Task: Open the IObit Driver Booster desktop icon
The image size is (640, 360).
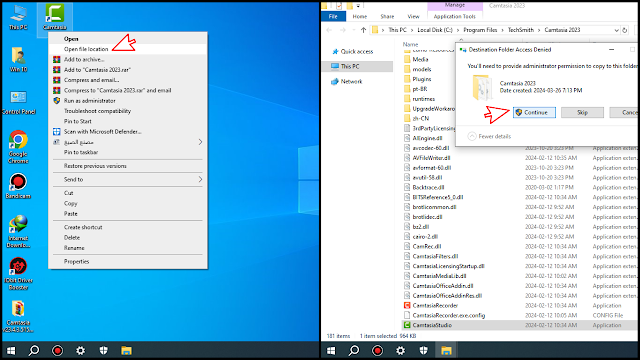Action: point(18,273)
